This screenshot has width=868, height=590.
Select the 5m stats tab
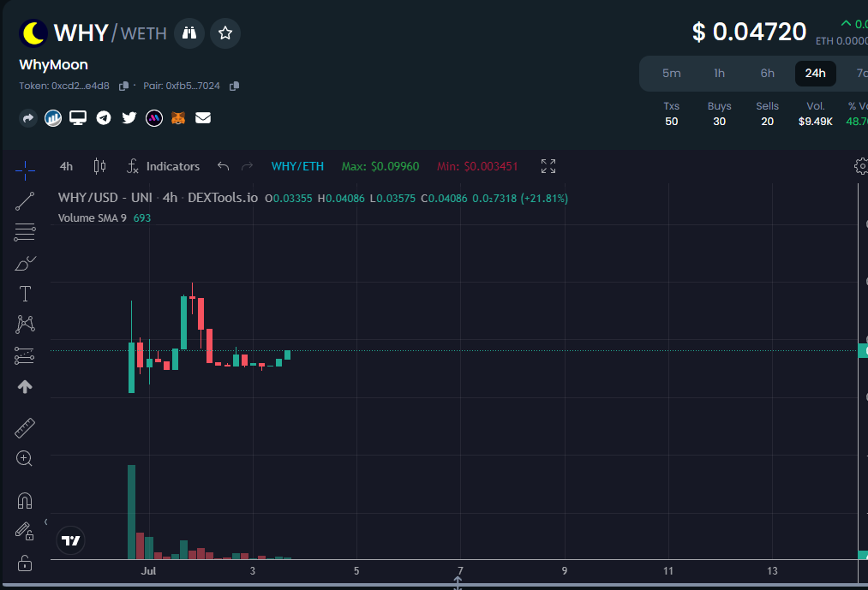(x=672, y=73)
